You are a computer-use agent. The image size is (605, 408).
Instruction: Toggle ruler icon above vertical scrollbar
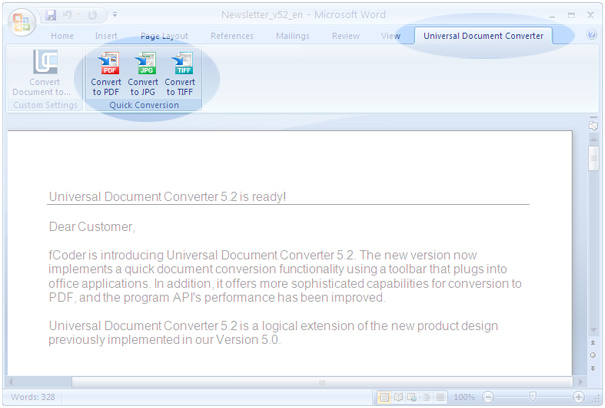[593, 125]
